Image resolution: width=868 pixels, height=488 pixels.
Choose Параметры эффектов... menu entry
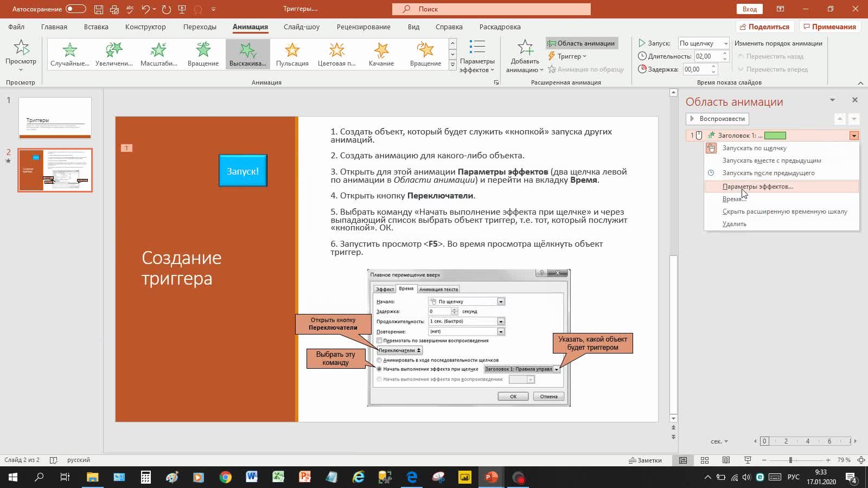(781, 187)
